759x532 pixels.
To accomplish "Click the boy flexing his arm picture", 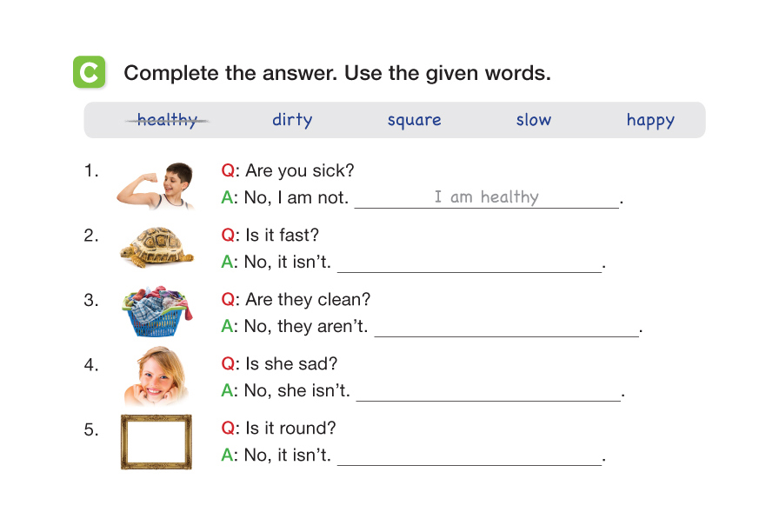I will coord(156,185).
